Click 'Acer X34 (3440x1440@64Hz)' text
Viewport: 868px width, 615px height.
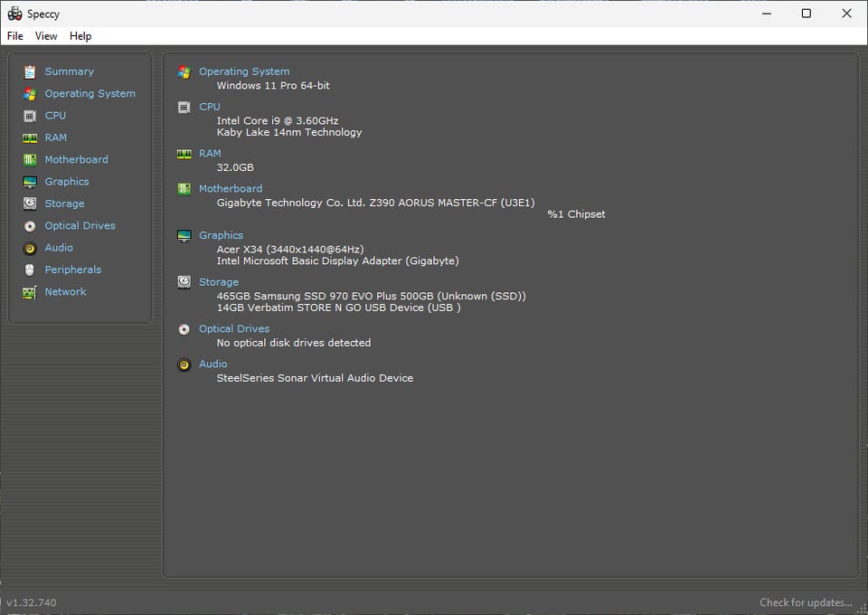point(290,249)
